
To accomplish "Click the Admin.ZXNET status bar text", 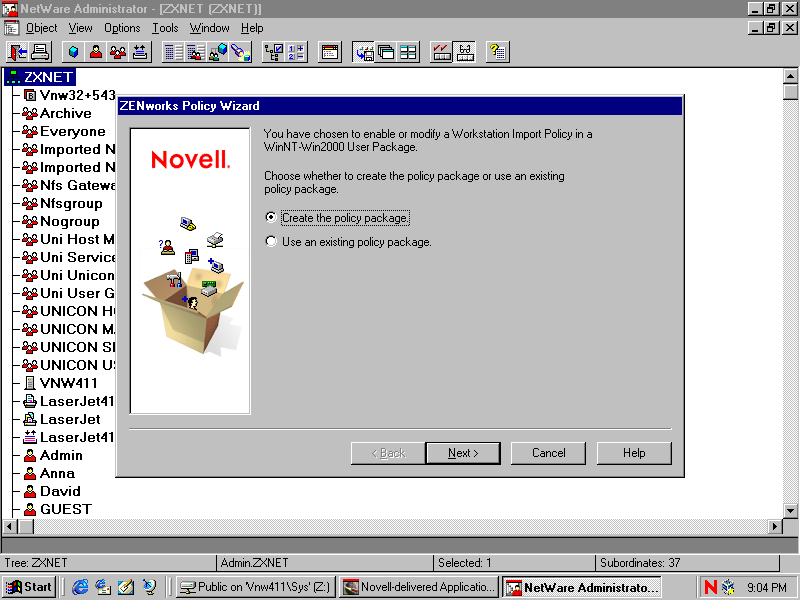I will click(x=254, y=563).
